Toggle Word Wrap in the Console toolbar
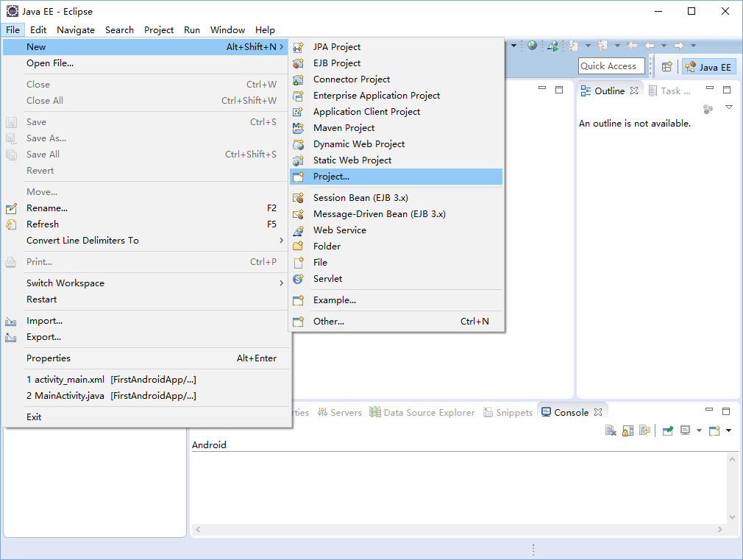Image resolution: width=743 pixels, height=560 pixels. click(644, 430)
